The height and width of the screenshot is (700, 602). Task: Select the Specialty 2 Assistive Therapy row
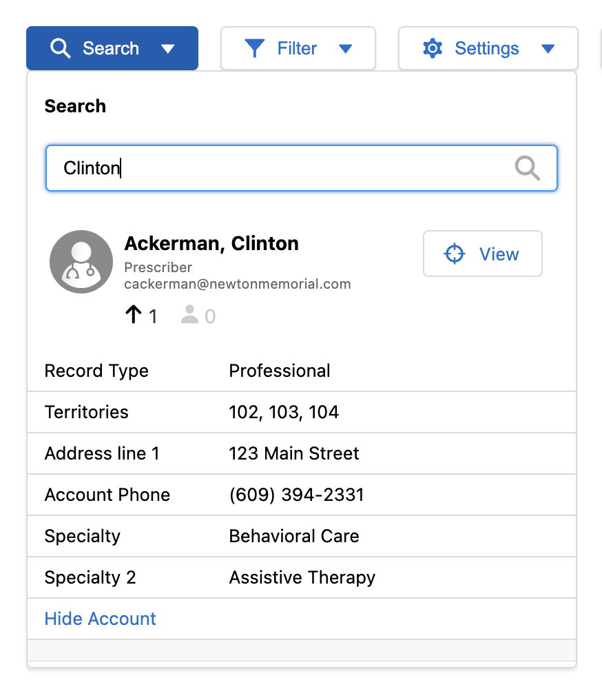[301, 577]
